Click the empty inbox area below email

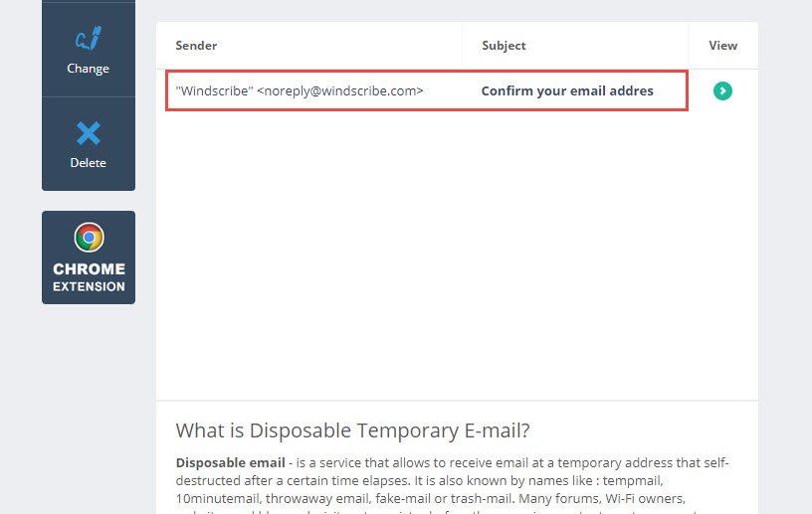coord(457,255)
